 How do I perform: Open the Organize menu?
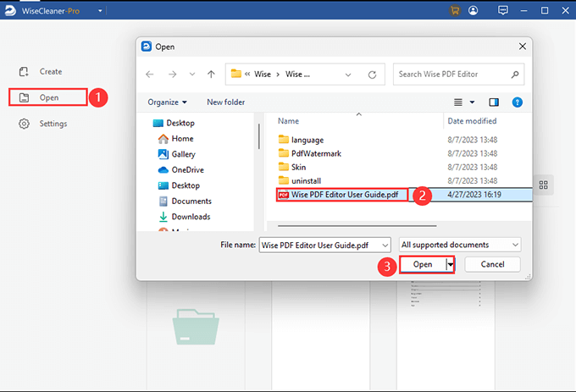(x=167, y=102)
